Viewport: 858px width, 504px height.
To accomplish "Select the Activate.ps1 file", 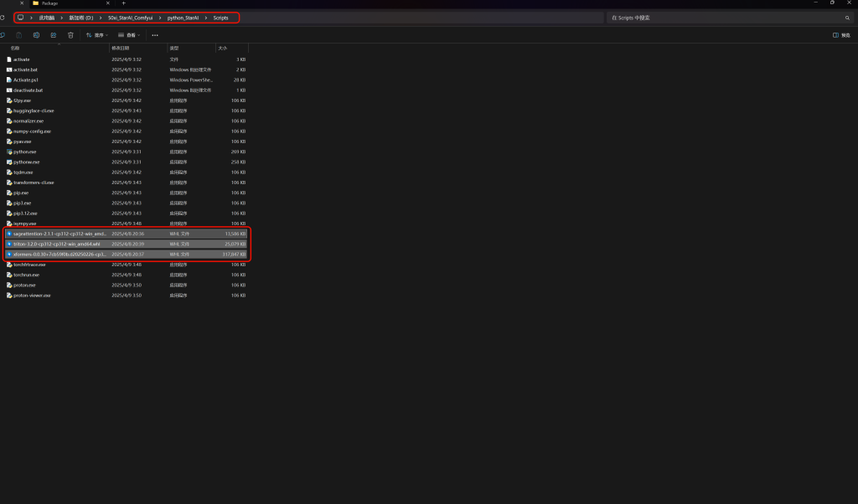I will coord(26,80).
